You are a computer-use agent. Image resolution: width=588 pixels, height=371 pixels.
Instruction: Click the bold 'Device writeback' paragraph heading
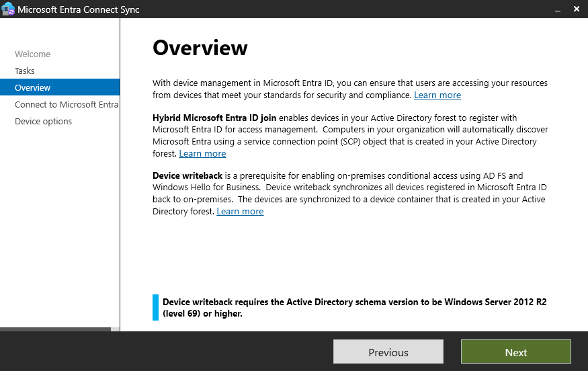[187, 175]
